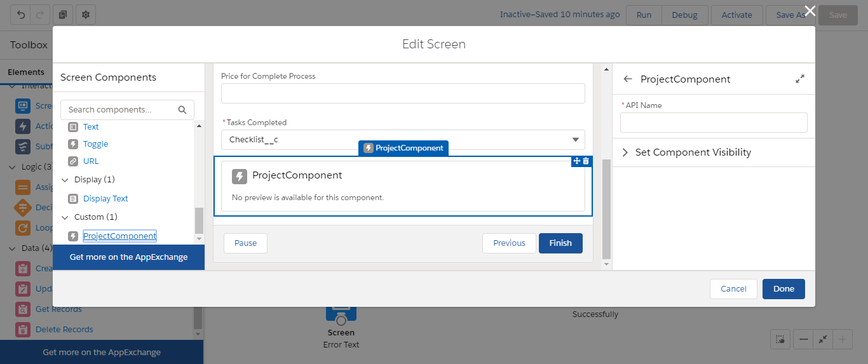The height and width of the screenshot is (364, 868).
Task: Click the canvas zoom in plus button
Action: tap(843, 340)
